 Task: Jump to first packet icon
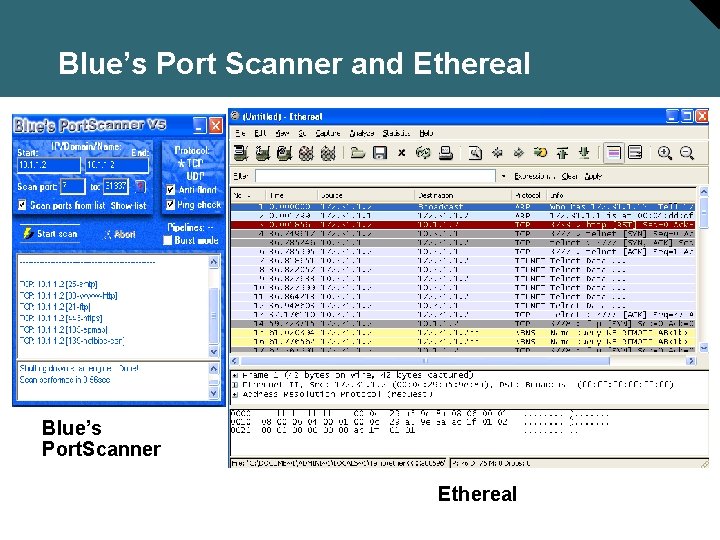562,152
